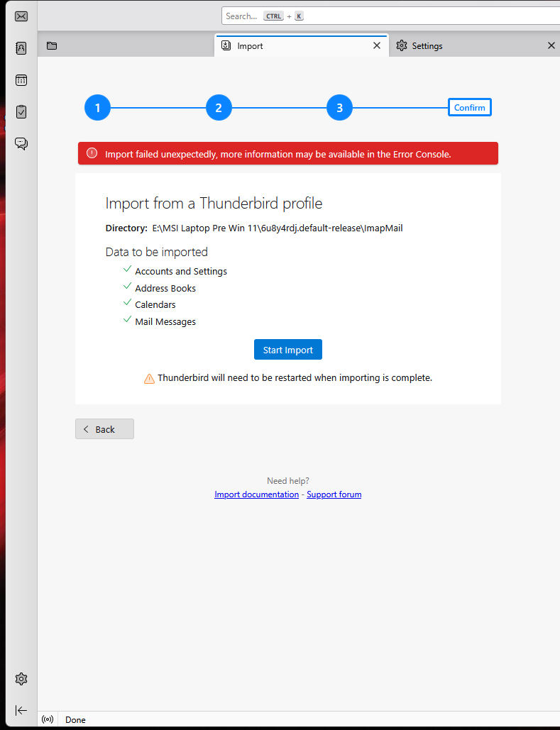Switch to the Import tab

(302, 45)
